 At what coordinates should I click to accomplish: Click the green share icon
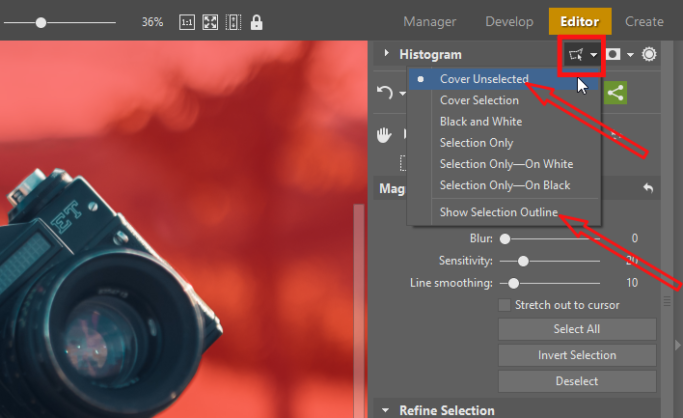pyautogui.click(x=615, y=93)
